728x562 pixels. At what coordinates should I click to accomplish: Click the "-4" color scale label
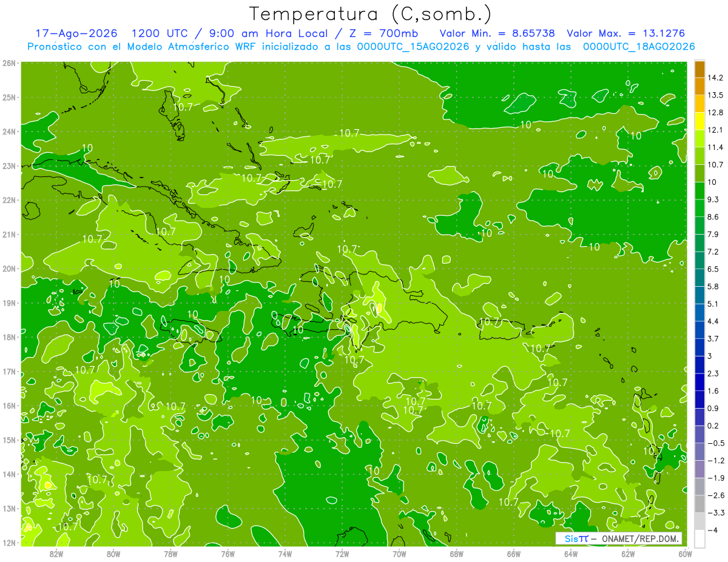point(712,530)
